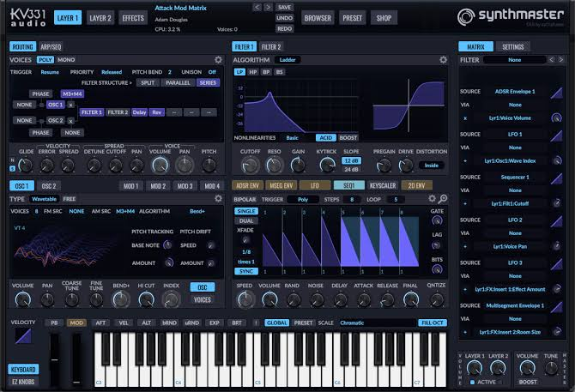Click the ADSR Envelope 1 curve icon
The height and width of the screenshot is (392, 575).
[556, 93]
